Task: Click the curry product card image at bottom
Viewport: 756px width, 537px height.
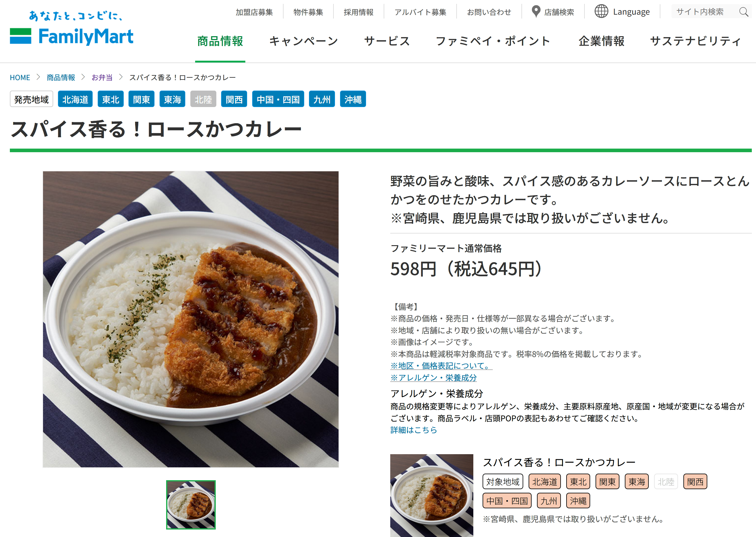Action: pos(431,495)
